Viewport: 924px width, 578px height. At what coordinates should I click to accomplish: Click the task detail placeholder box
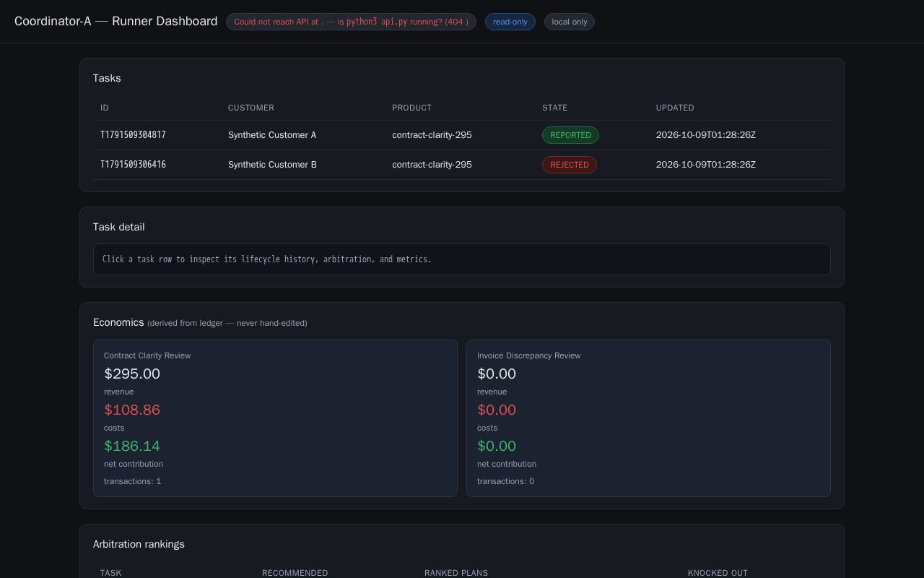[x=462, y=259]
